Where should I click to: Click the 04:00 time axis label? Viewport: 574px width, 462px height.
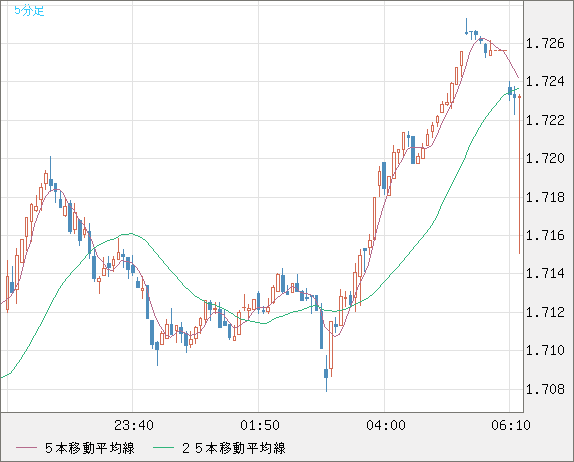tap(386, 425)
